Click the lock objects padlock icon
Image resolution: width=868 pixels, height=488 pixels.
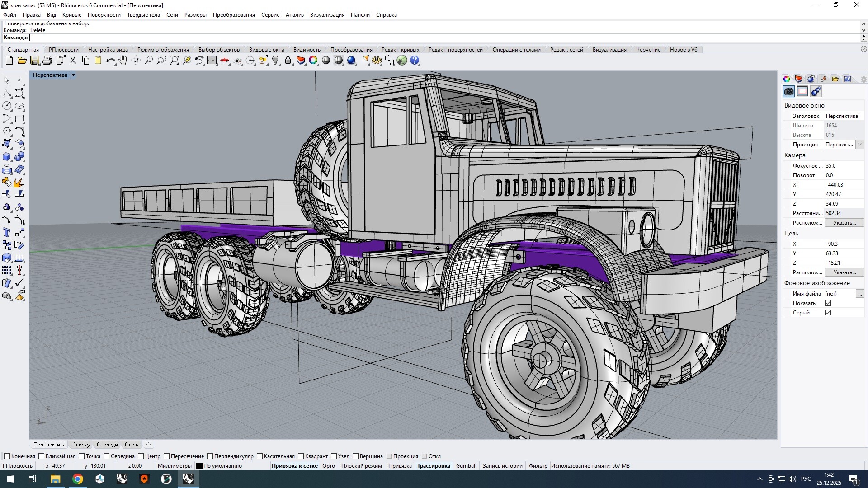288,60
